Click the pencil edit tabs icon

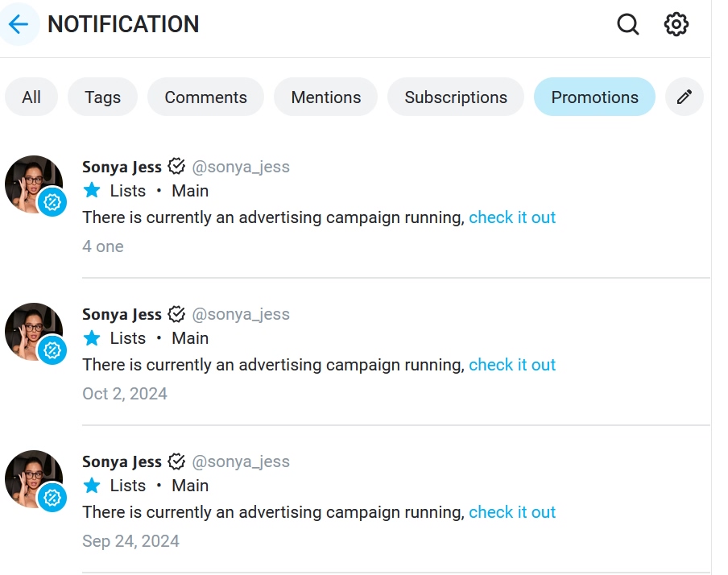pos(685,97)
